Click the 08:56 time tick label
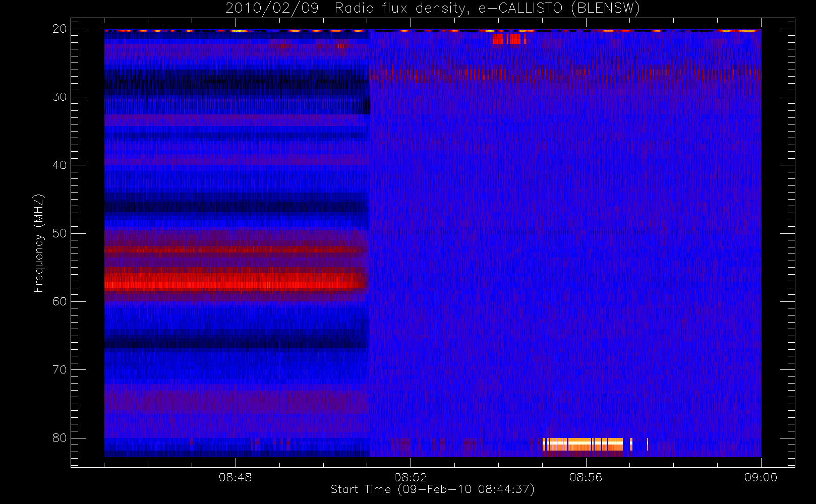 pos(586,477)
